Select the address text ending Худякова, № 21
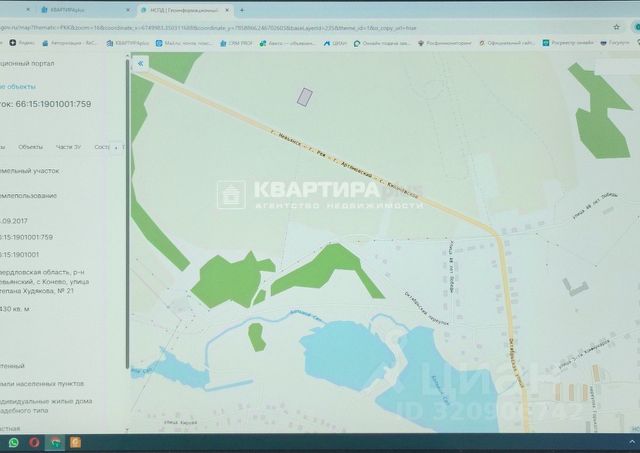This screenshot has width=640, height=453. (44, 282)
